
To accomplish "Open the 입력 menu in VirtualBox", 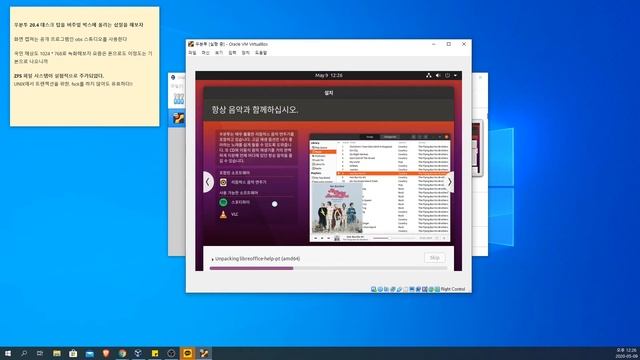I will pyautogui.click(x=232, y=53).
